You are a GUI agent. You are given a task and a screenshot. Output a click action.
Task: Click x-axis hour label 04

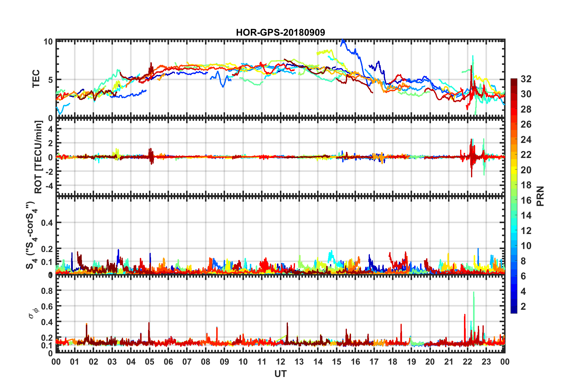tap(131, 362)
